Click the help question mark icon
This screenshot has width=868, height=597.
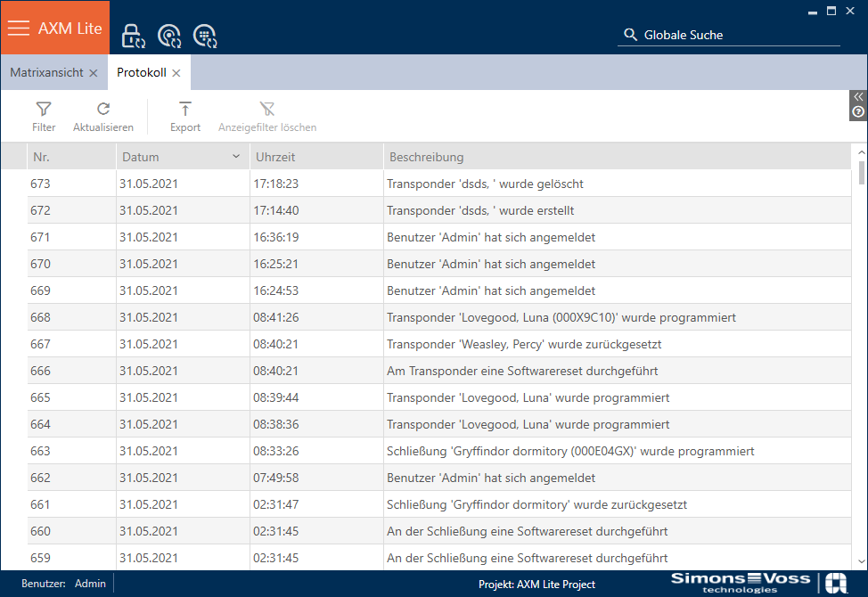coord(858,111)
